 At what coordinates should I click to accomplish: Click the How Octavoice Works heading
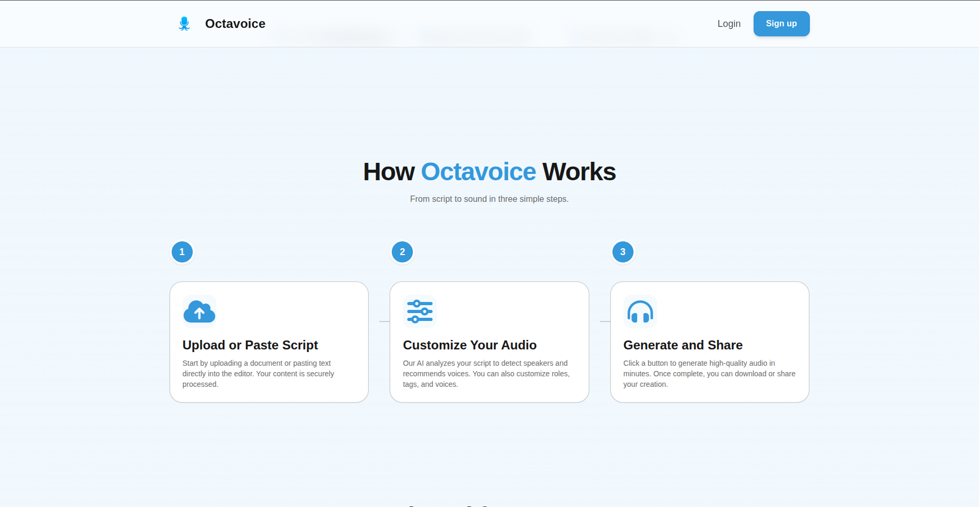(x=489, y=172)
